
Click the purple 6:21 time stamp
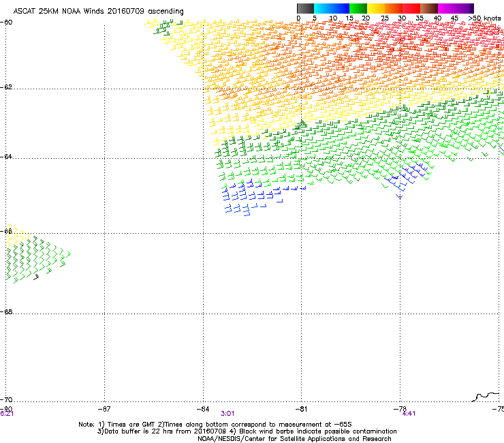tap(7, 414)
